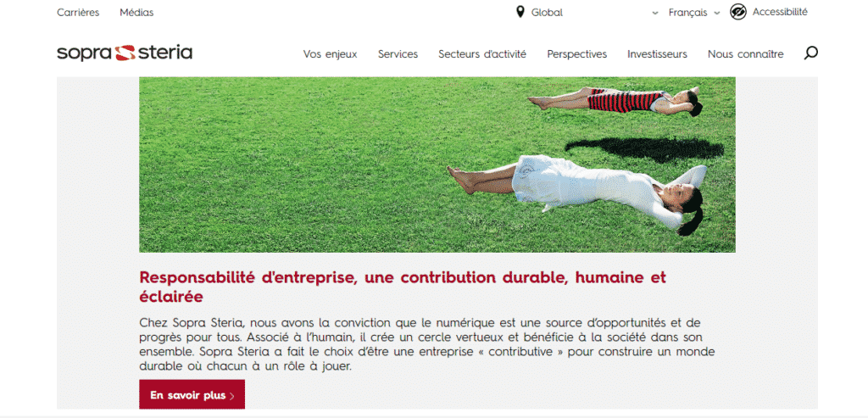Open the Perspectives menu
Image resolution: width=868 pixels, height=418 pixels.
coord(576,54)
